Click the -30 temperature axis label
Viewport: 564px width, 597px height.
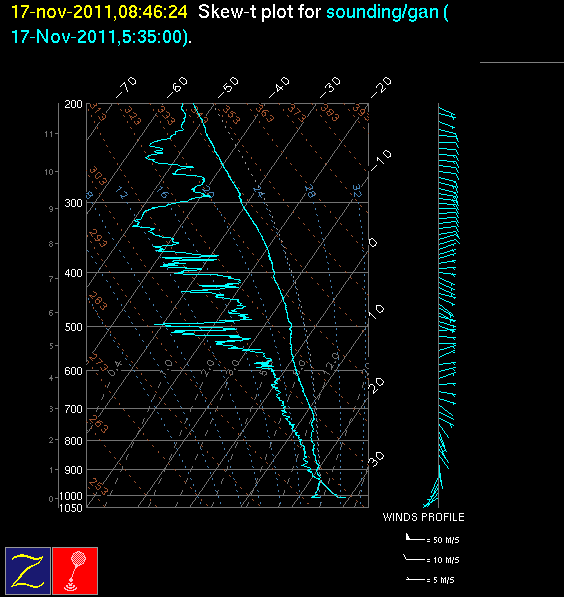tap(330, 87)
